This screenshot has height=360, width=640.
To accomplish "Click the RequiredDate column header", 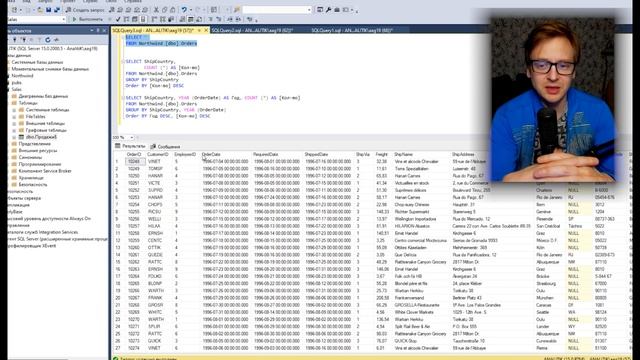I will point(266,155).
